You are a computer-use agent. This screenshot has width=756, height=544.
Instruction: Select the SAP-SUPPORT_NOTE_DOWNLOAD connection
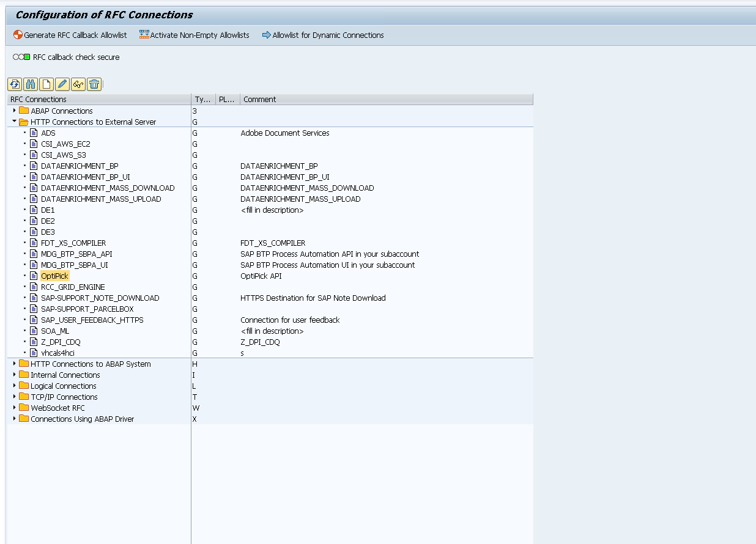click(x=100, y=298)
